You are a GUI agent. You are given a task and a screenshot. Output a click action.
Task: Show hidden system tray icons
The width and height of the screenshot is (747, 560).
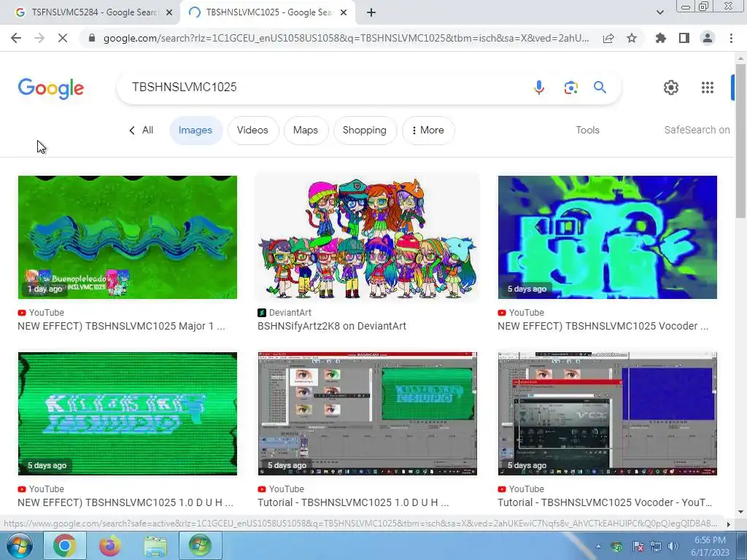[598, 546]
